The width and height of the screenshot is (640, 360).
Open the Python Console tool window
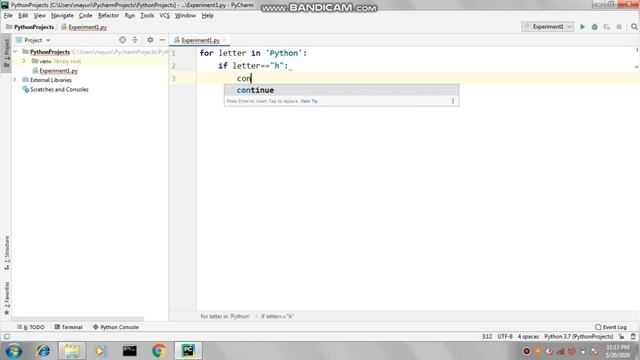pyautogui.click(x=116, y=327)
